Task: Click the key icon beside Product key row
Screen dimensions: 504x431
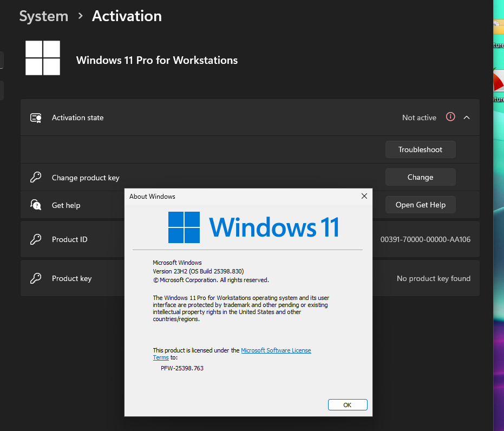Action: pos(36,278)
